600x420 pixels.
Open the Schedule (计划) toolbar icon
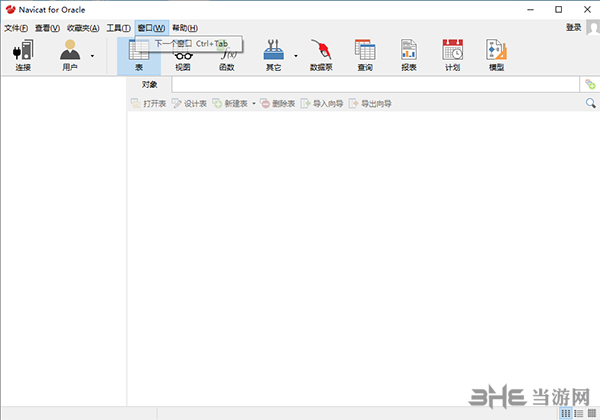coord(452,55)
